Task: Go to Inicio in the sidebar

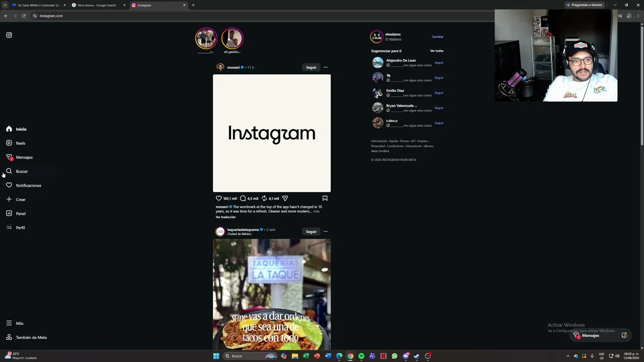Action: [16, 129]
